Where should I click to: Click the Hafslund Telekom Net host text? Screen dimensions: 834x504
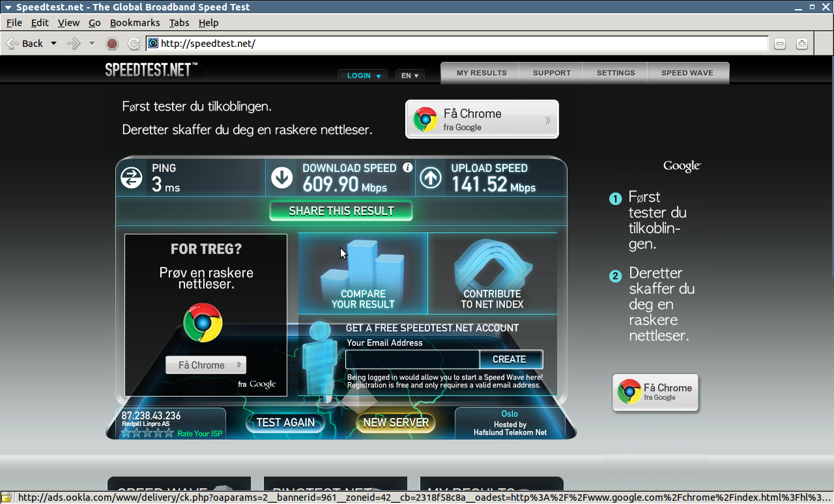click(510, 432)
